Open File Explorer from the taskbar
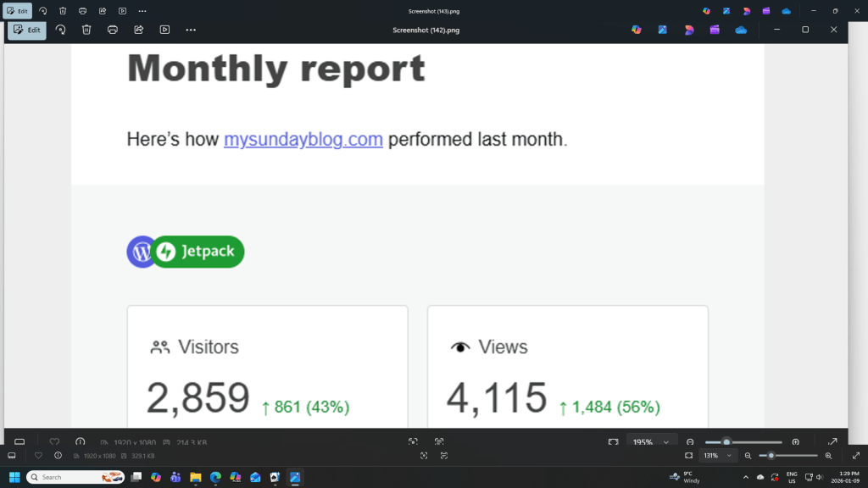868x488 pixels. tap(195, 477)
